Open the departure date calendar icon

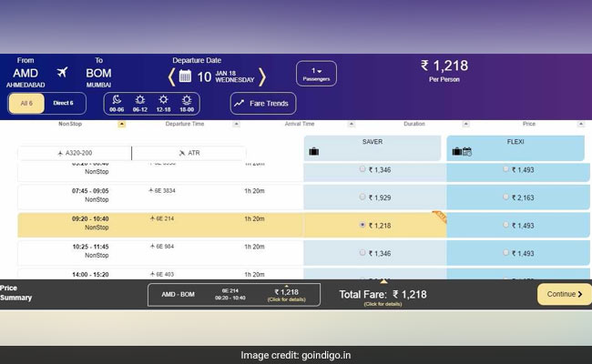click(x=185, y=76)
